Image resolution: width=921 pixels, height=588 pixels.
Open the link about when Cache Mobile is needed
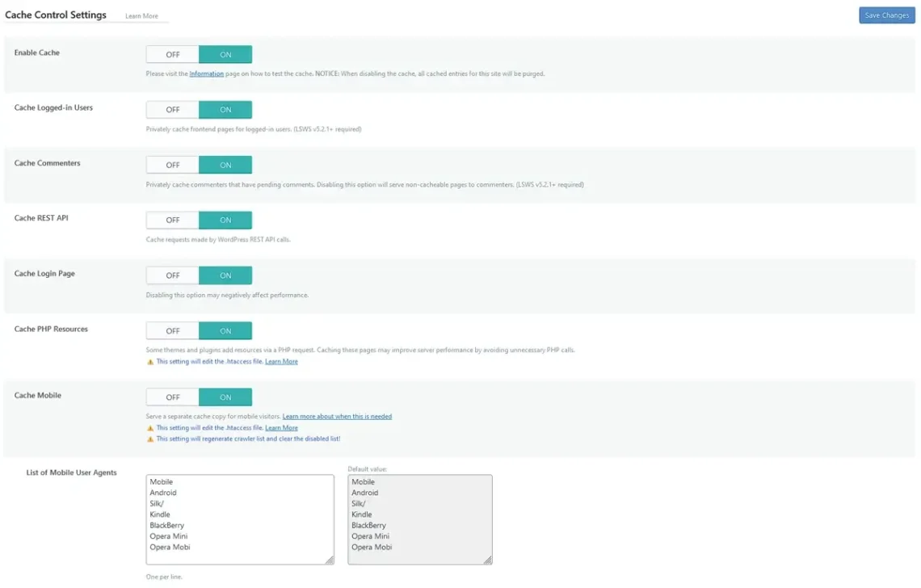pyautogui.click(x=337, y=416)
